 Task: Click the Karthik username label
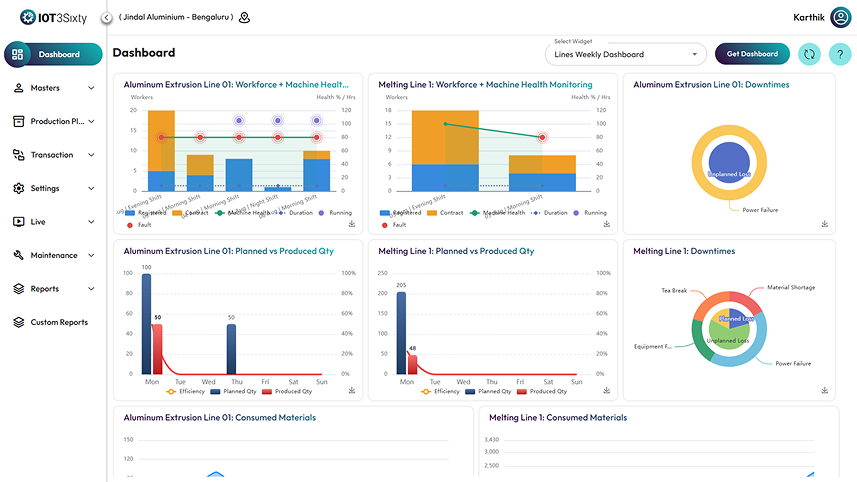pos(808,17)
